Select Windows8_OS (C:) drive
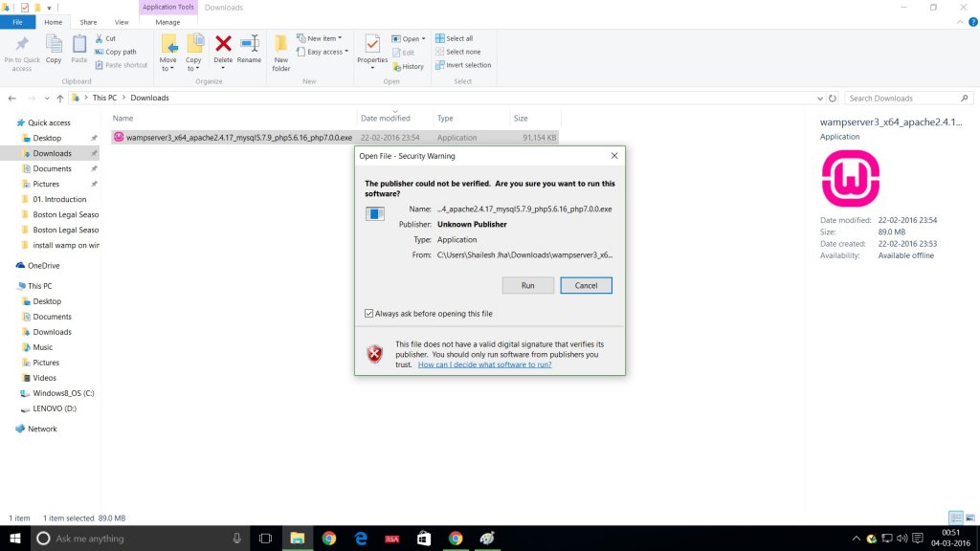 click(63, 393)
